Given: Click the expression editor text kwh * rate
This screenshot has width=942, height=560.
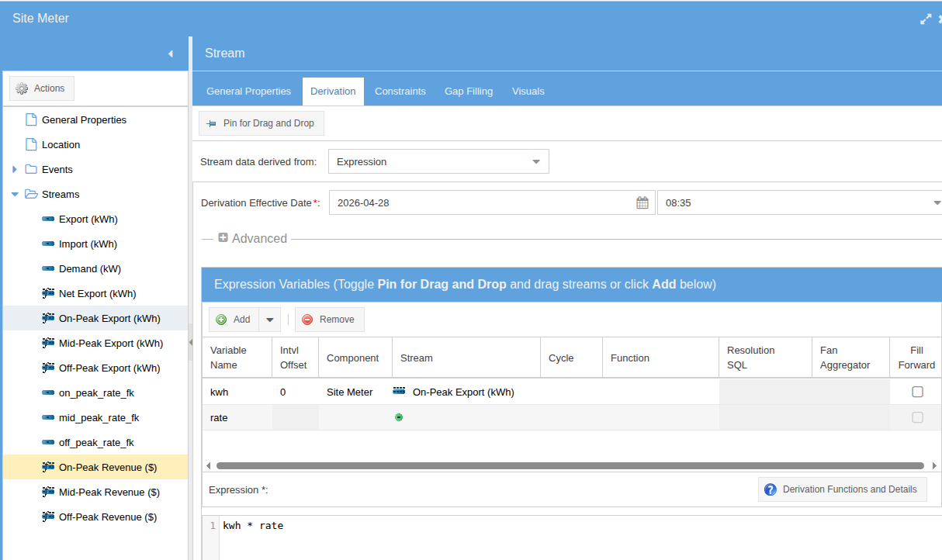Looking at the screenshot, I should 253,526.
